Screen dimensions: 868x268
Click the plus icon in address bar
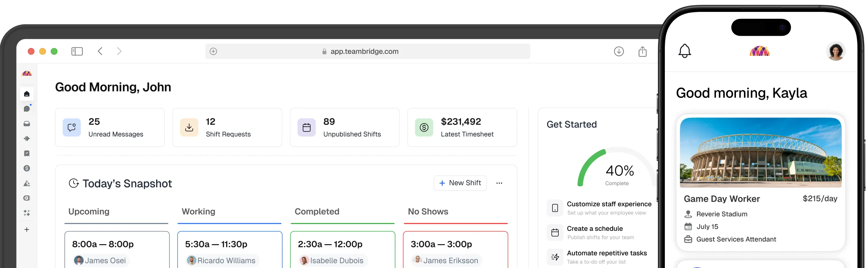[x=213, y=52]
